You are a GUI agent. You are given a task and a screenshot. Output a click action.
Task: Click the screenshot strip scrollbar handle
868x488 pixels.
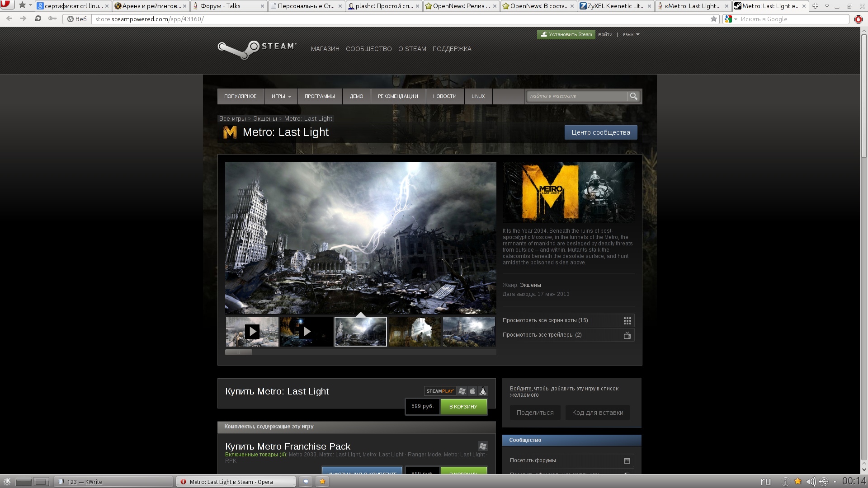point(239,352)
